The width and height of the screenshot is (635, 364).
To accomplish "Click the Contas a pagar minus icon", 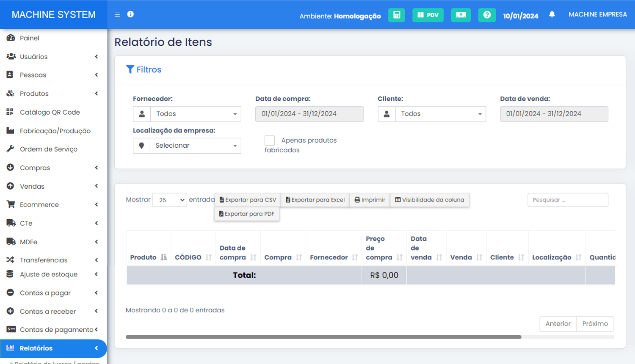I will [x=11, y=292].
